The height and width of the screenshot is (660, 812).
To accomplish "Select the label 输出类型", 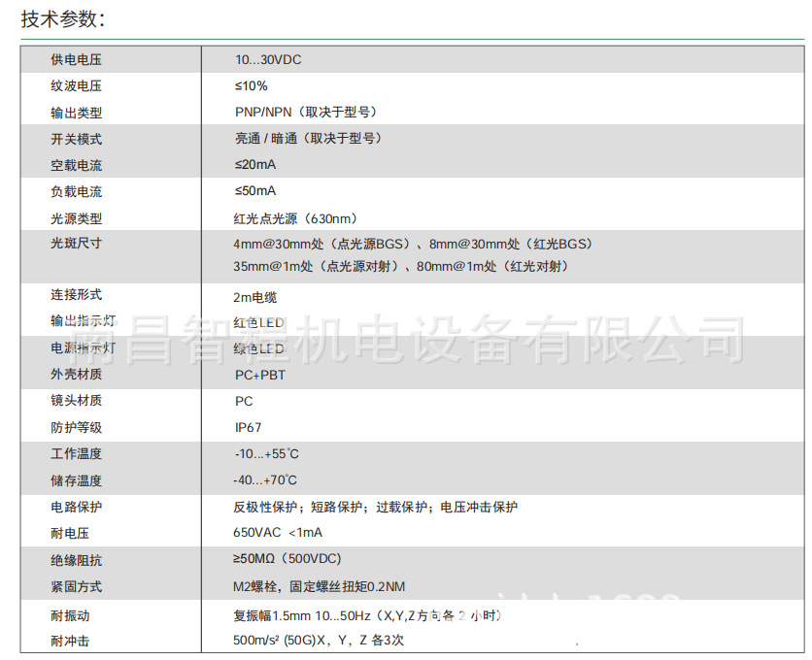I will tap(76, 113).
